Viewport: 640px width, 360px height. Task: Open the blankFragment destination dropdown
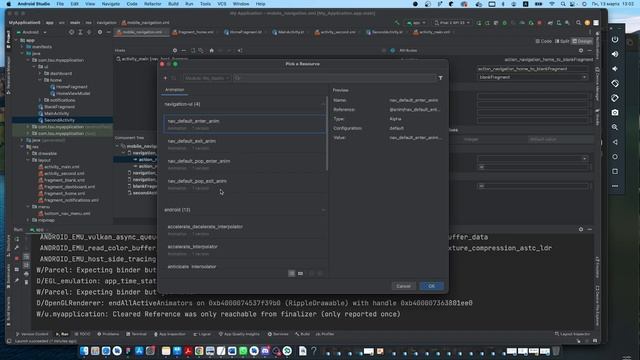click(x=533, y=77)
